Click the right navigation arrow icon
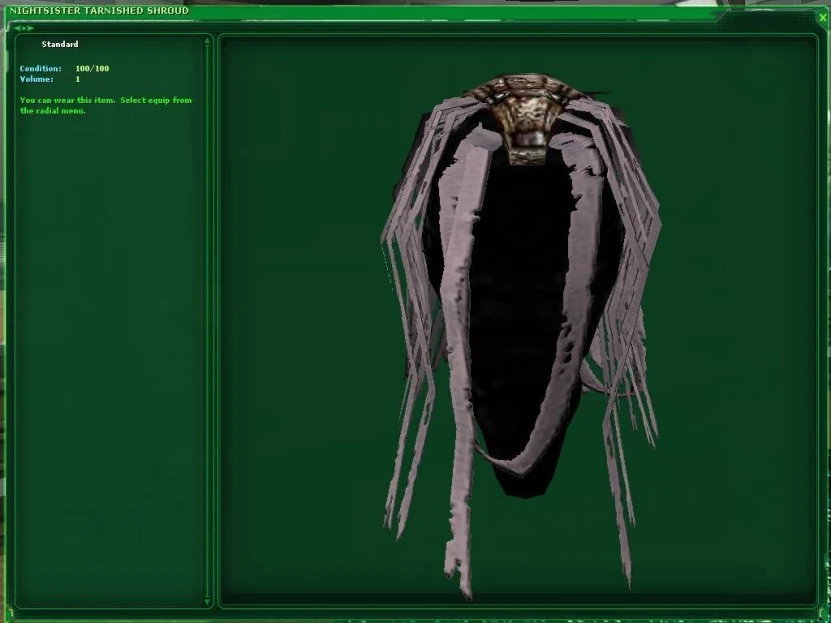Image resolution: width=831 pixels, height=623 pixels. [30, 28]
